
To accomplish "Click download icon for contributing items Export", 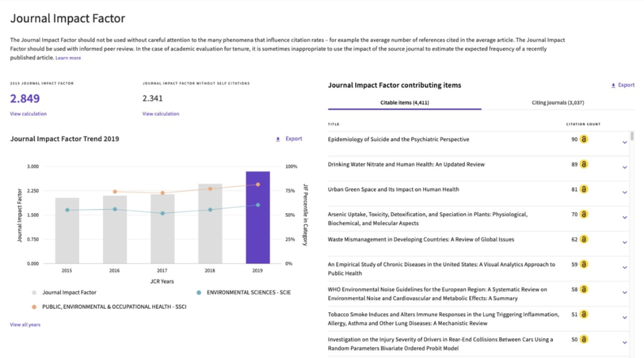I will (x=613, y=85).
